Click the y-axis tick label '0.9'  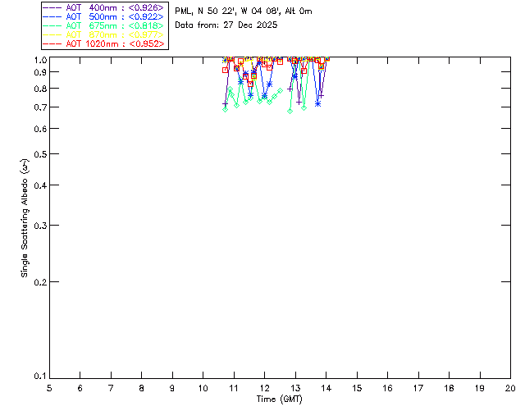(x=40, y=72)
